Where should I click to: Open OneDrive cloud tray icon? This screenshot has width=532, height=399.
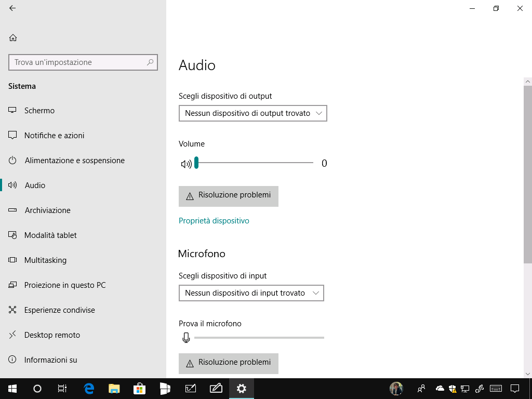point(440,389)
